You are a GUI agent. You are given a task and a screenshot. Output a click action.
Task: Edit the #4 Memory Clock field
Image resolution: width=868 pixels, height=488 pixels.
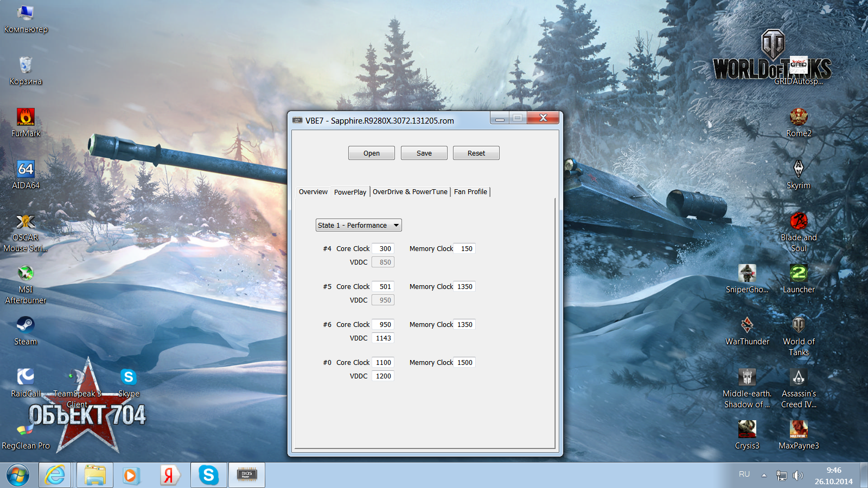coord(464,249)
